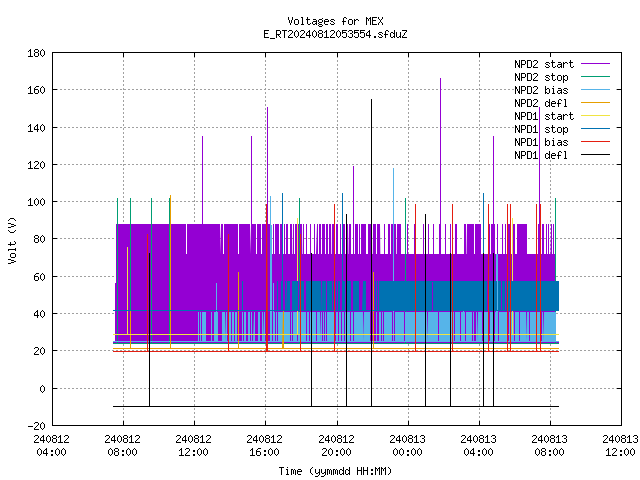Screen dimensions: 640x480
Task: Click the 'Volt (V)' y-axis label
Action: 13,240
